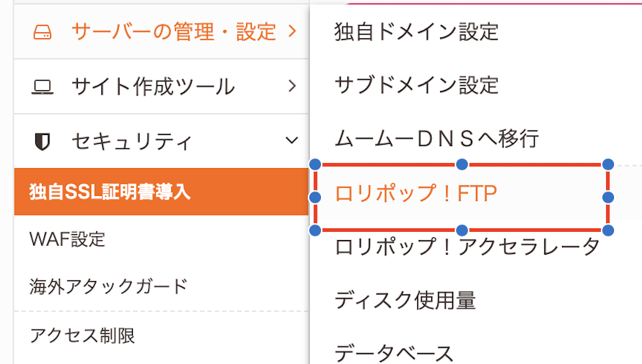642x364 pixels.
Task: Click the shield icon beside セキュリティ
Action: [43, 141]
